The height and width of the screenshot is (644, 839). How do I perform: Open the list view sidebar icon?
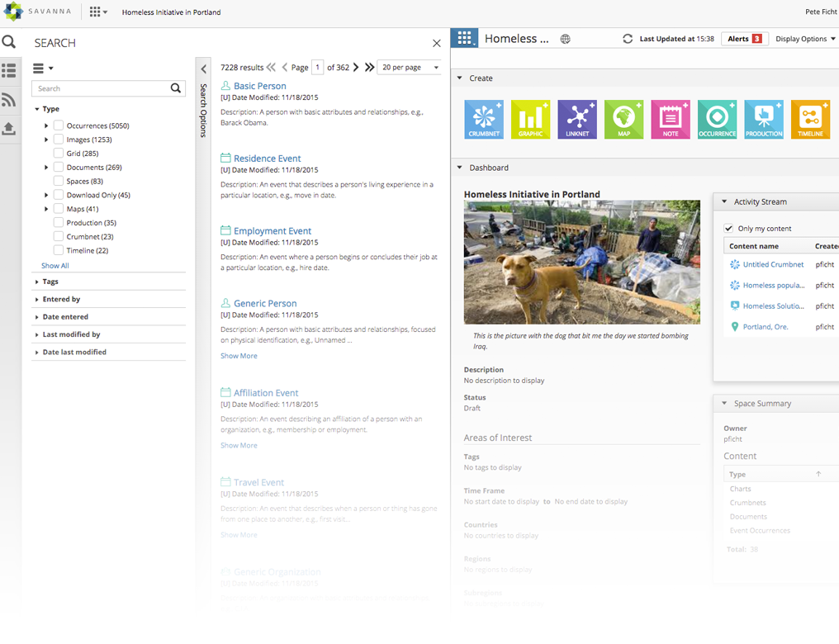coord(9,70)
